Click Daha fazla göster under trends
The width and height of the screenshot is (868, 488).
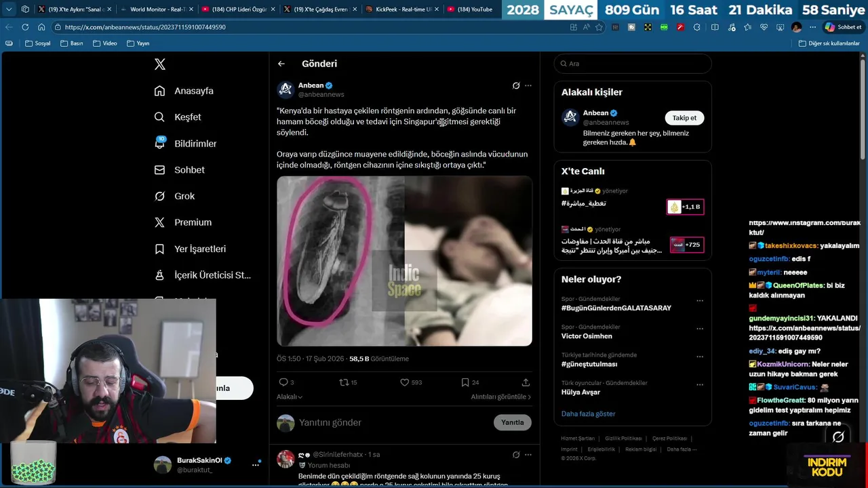588,413
